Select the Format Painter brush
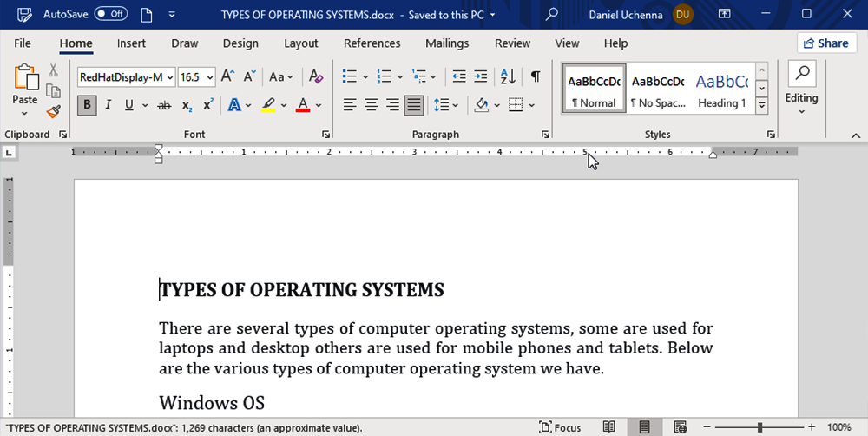 pos(53,111)
